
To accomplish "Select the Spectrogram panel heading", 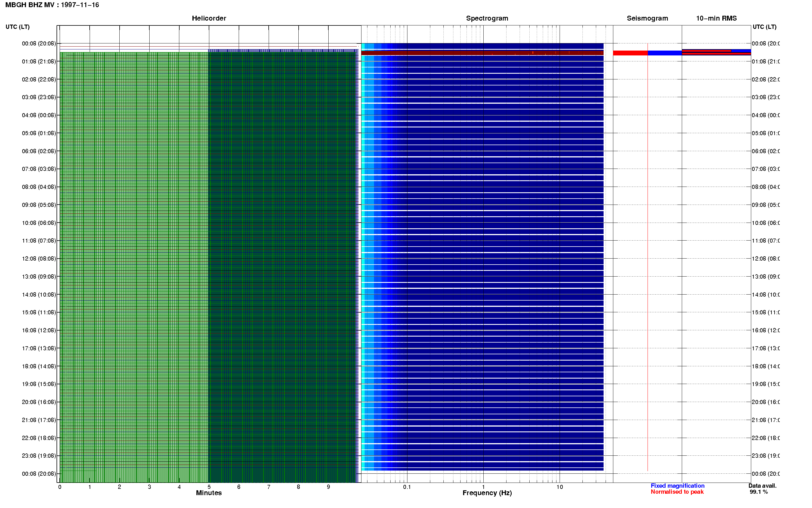I will click(487, 18).
